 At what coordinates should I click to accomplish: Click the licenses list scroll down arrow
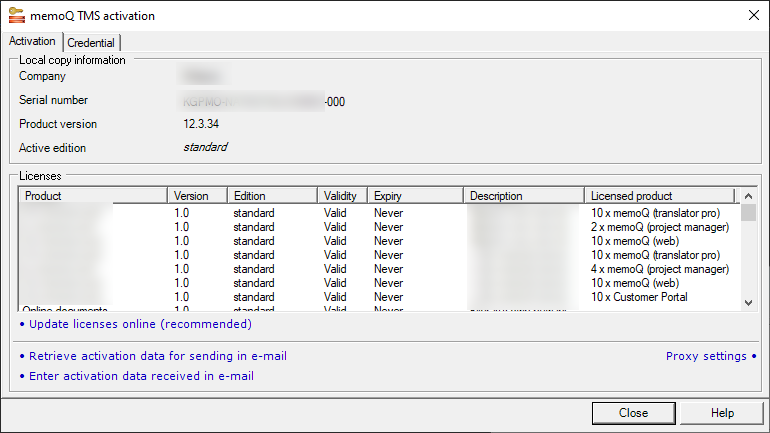tap(748, 303)
